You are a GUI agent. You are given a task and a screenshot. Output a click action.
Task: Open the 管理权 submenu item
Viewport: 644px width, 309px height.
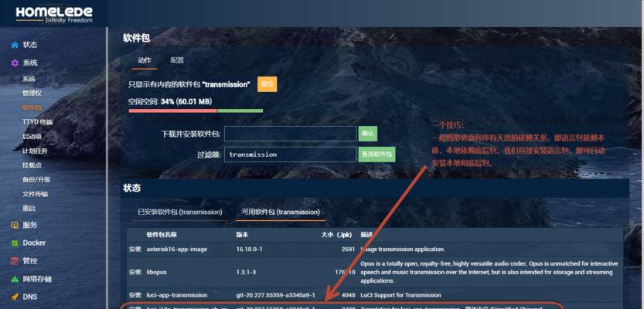pyautogui.click(x=32, y=93)
